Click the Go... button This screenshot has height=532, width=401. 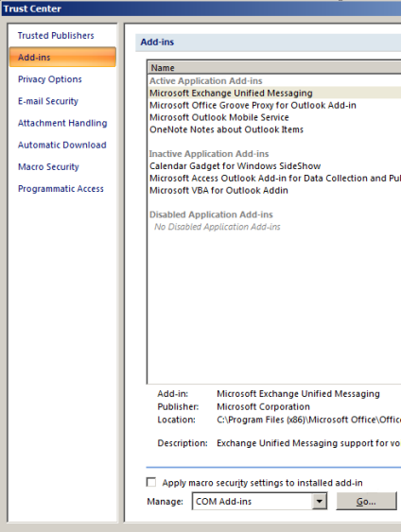366,501
